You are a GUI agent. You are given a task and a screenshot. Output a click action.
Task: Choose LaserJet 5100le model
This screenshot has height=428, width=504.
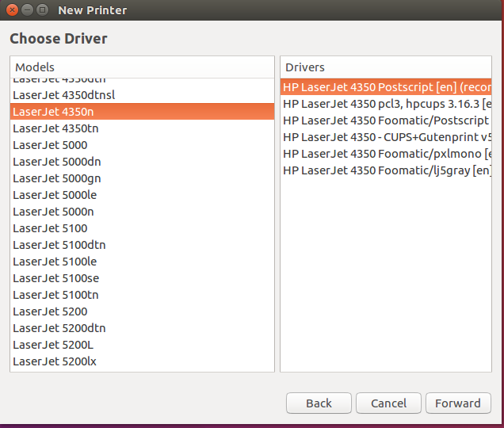tap(142, 262)
